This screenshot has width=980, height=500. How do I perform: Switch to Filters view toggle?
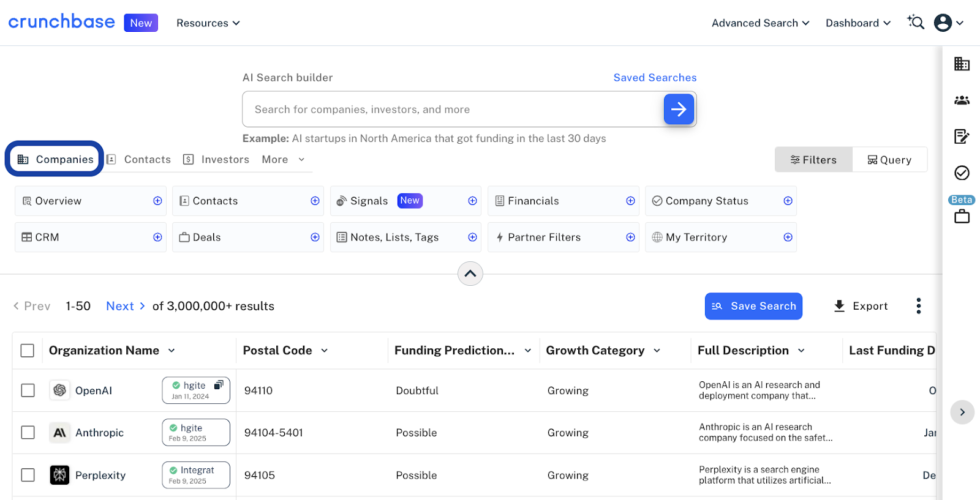pyautogui.click(x=813, y=160)
